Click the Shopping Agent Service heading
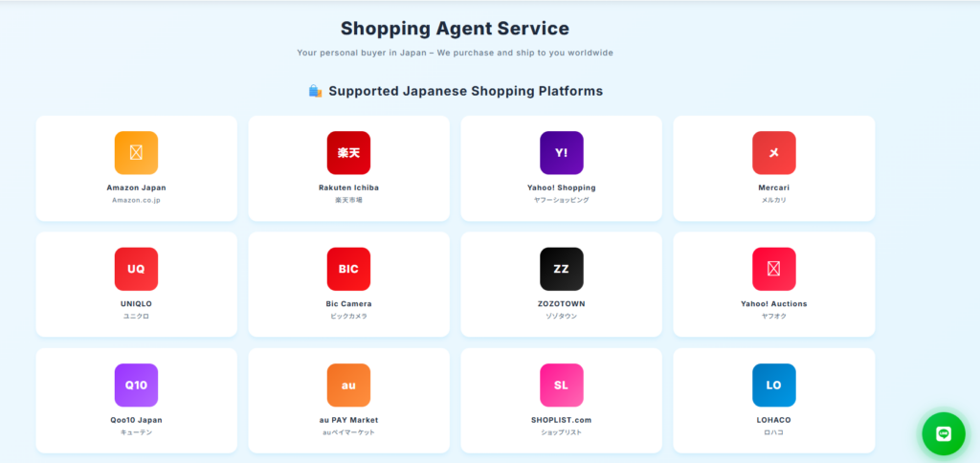Viewport: 980px width, 463px height. pyautogui.click(x=455, y=29)
